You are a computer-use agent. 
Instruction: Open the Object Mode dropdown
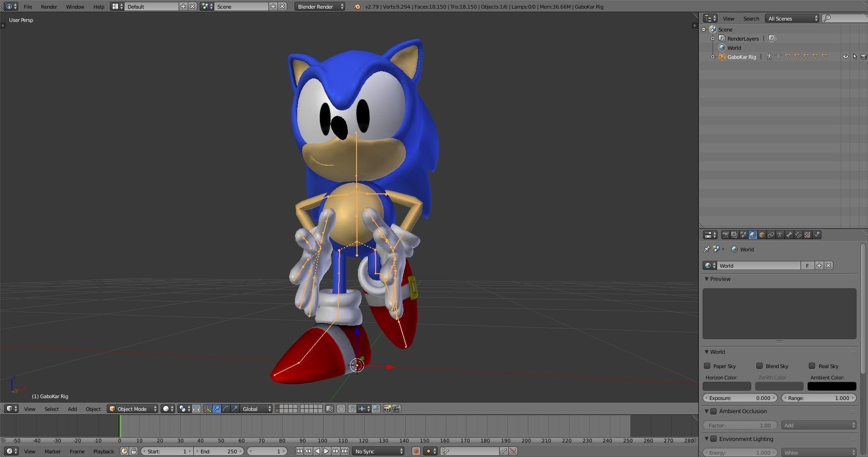point(133,409)
